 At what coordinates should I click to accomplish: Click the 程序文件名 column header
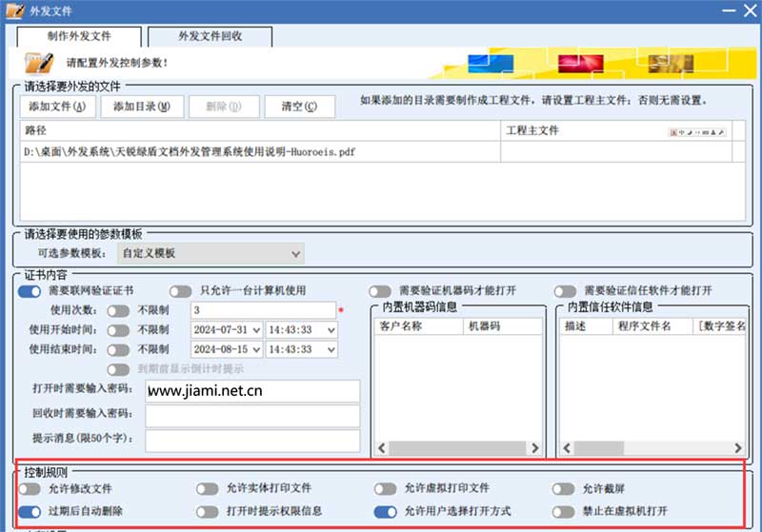pyautogui.click(x=652, y=326)
